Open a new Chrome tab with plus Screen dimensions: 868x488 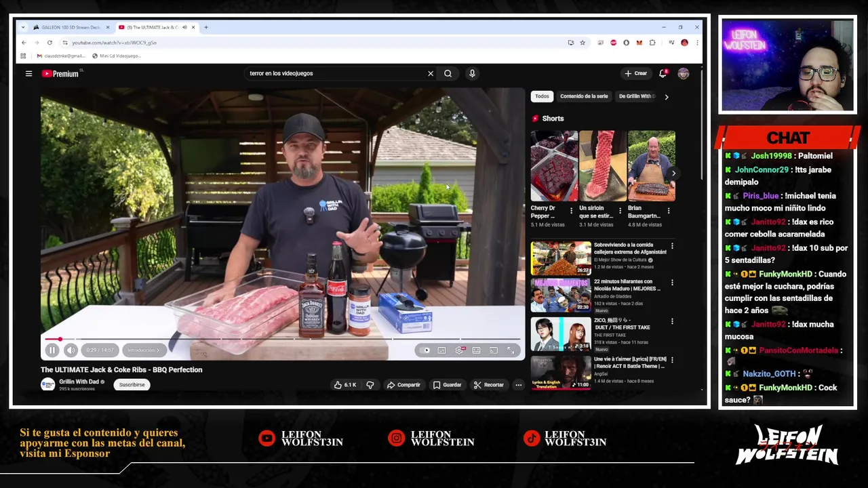tap(206, 27)
